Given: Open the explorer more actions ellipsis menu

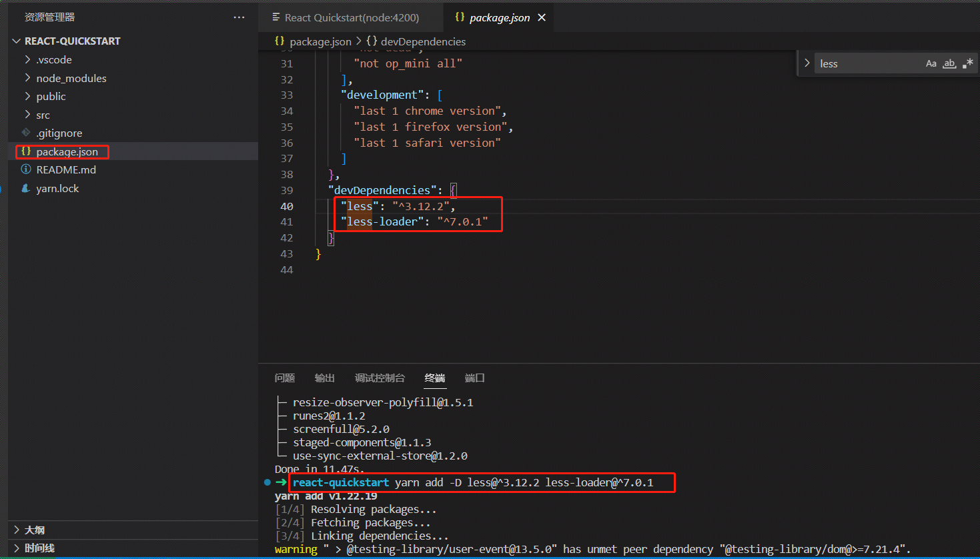Looking at the screenshot, I should pos(239,17).
